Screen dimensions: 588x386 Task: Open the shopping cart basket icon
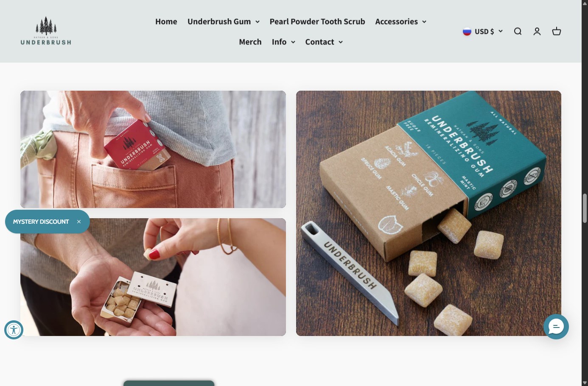(557, 31)
